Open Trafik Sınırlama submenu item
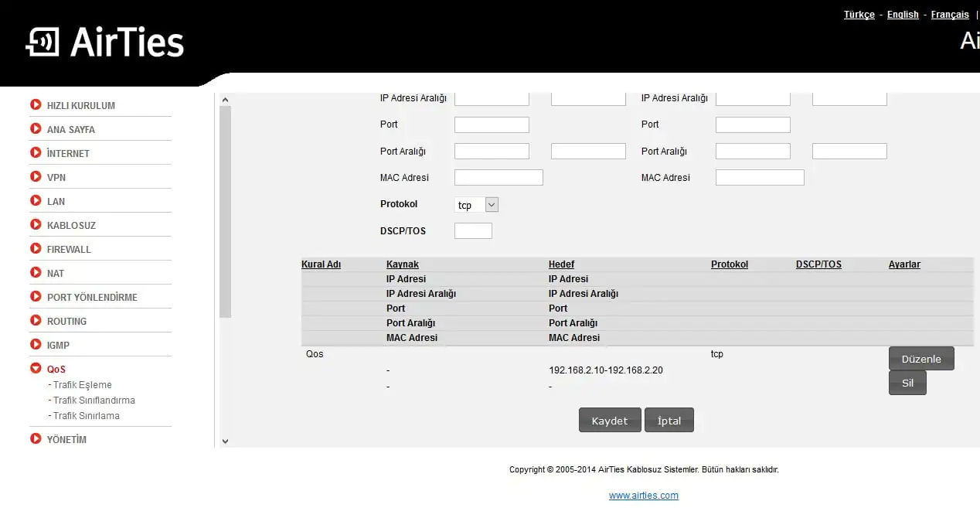This screenshot has width=980, height=508. pyautogui.click(x=86, y=416)
